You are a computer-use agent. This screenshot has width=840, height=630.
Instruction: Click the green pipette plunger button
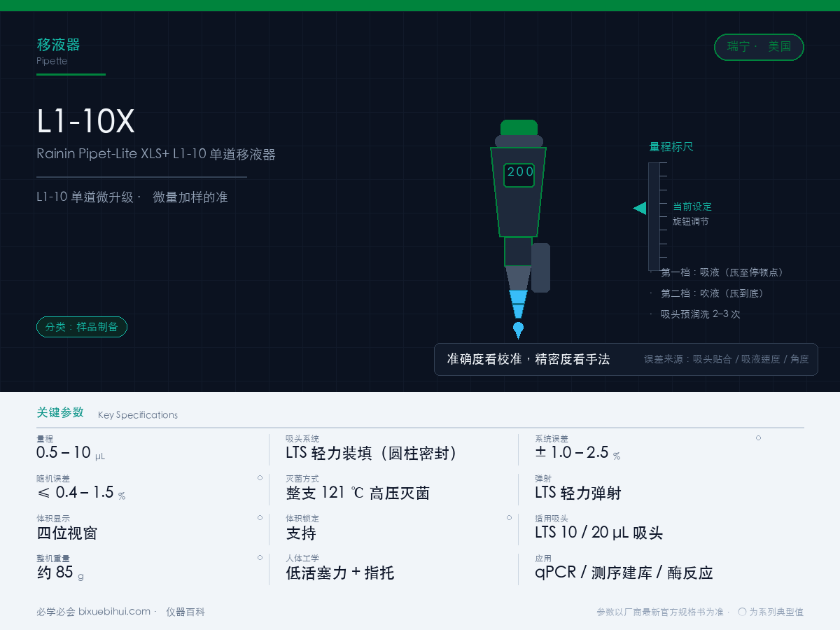519,127
